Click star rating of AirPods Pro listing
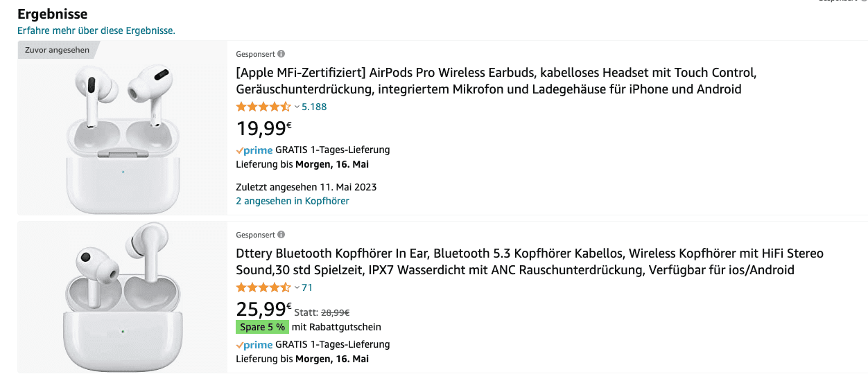Image resolution: width=868 pixels, height=374 pixels. (263, 107)
